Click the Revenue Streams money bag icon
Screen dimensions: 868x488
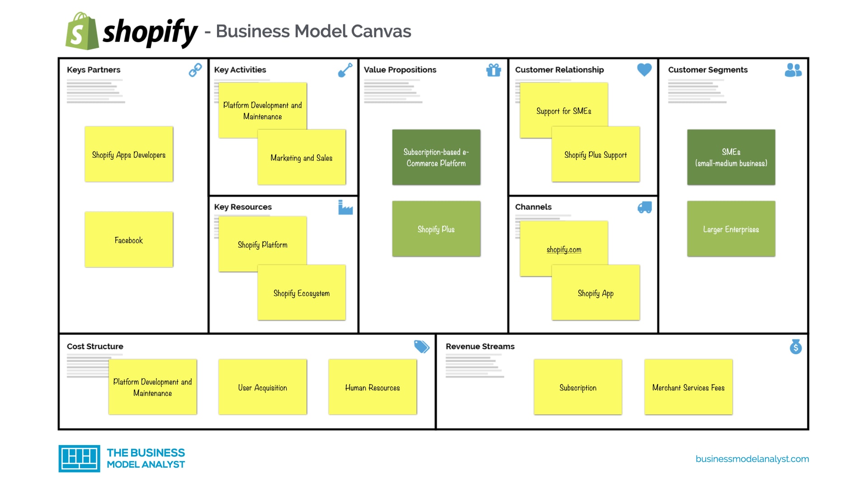pos(795,346)
